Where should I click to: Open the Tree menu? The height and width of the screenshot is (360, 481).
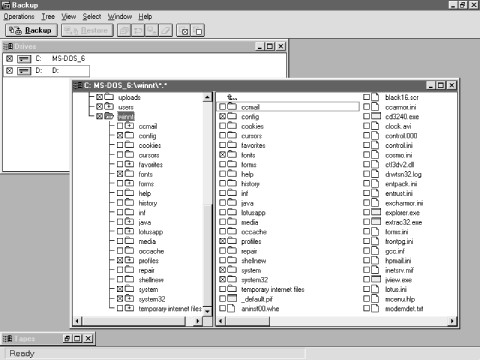[x=48, y=16]
